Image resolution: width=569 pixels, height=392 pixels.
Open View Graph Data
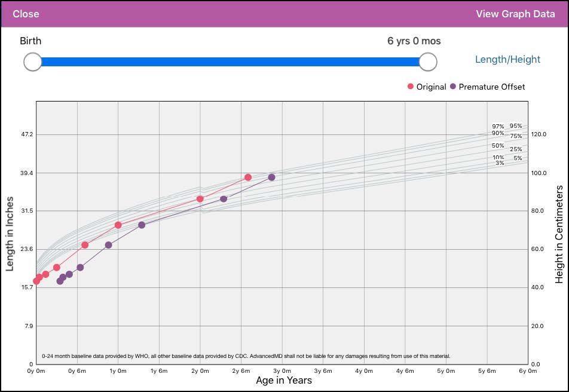click(x=515, y=14)
